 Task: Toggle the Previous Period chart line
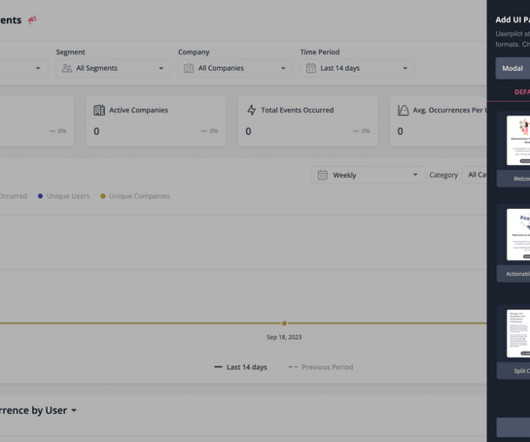coord(321,367)
